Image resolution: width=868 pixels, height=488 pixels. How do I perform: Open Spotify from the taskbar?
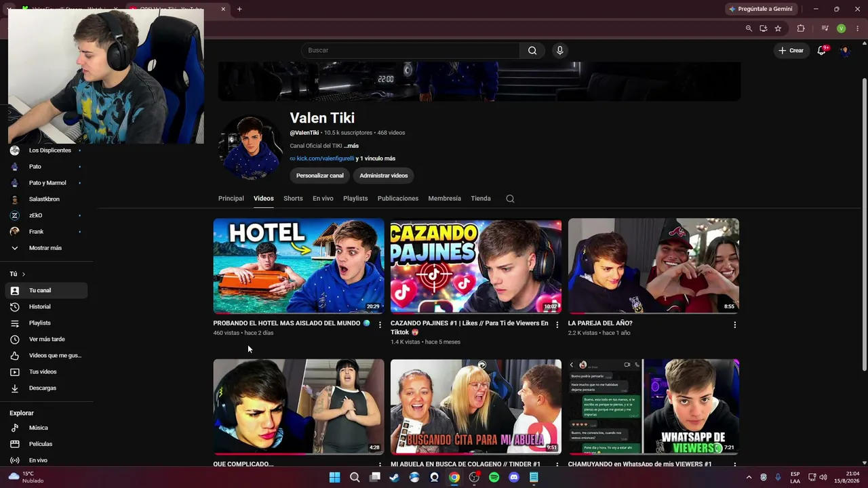[x=494, y=477]
